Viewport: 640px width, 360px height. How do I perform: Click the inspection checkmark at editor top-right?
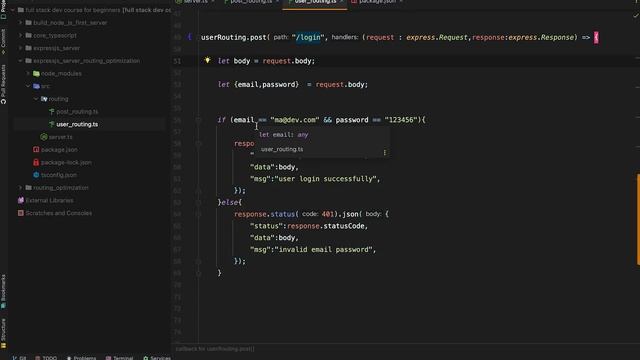(x=636, y=16)
